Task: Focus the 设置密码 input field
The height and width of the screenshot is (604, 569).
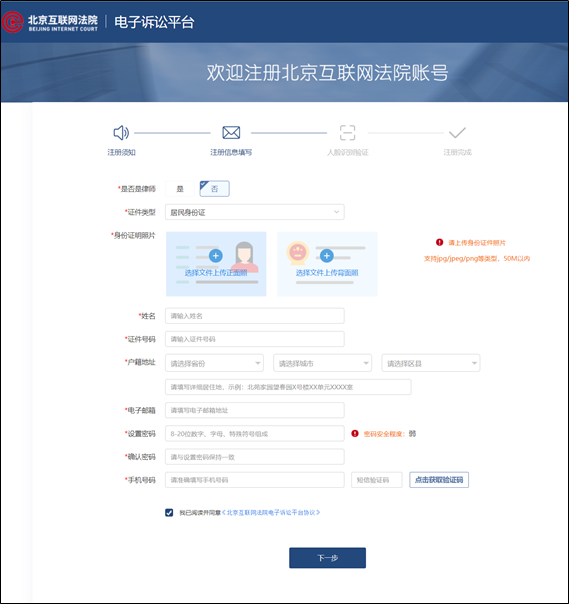Action: click(255, 434)
